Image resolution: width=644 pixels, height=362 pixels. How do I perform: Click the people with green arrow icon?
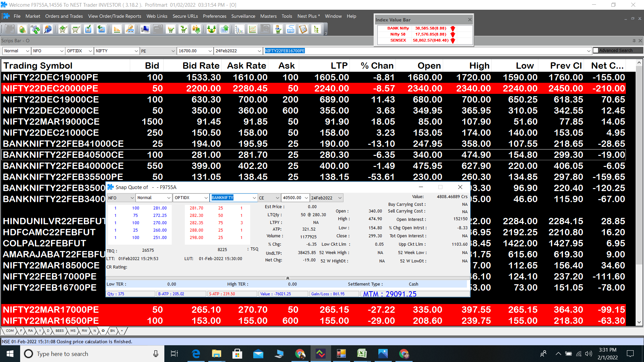pyautogui.click(x=196, y=29)
